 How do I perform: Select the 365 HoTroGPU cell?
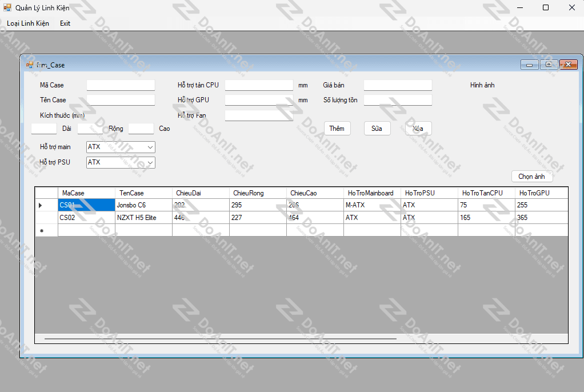pyautogui.click(x=542, y=218)
